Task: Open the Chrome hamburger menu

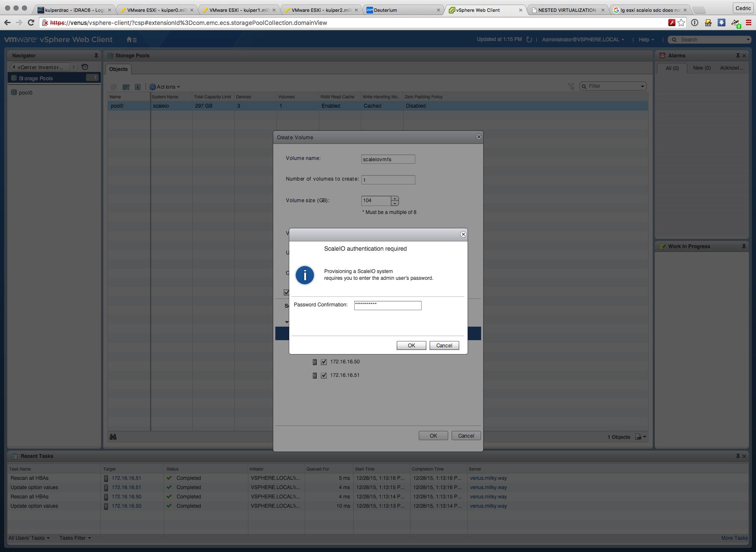Action: pos(749,23)
